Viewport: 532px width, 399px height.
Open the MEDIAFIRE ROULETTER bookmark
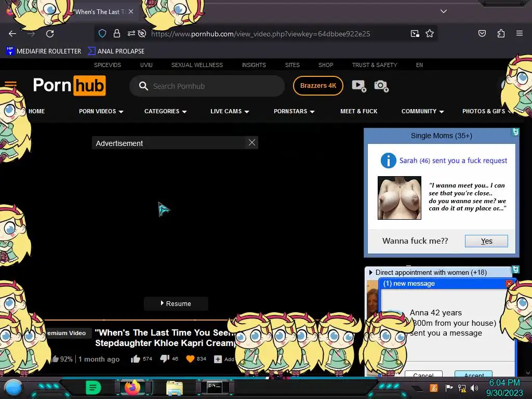coord(44,51)
